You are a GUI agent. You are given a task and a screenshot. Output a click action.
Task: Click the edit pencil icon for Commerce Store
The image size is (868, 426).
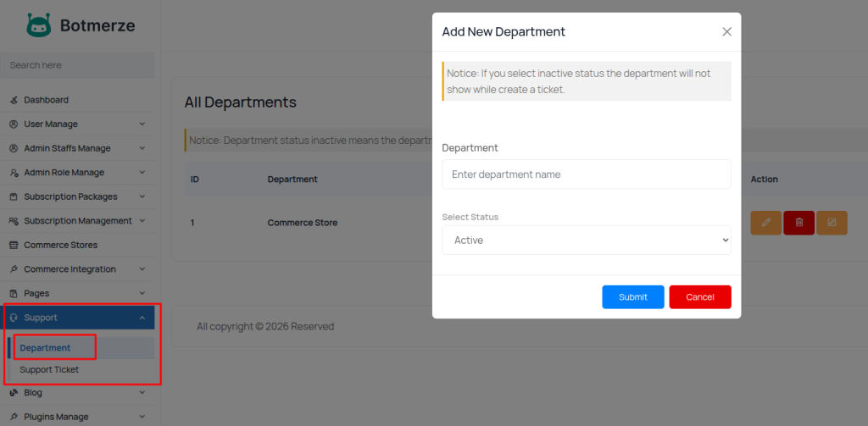tap(765, 223)
